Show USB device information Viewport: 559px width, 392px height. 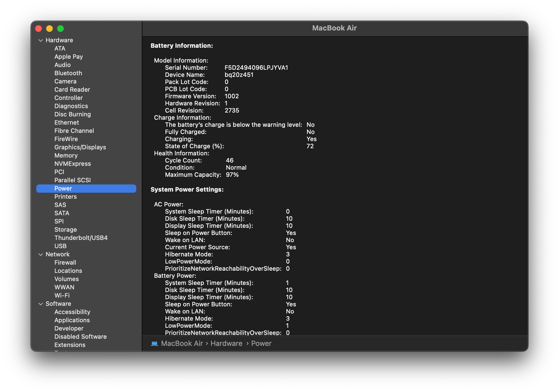pyautogui.click(x=60, y=246)
